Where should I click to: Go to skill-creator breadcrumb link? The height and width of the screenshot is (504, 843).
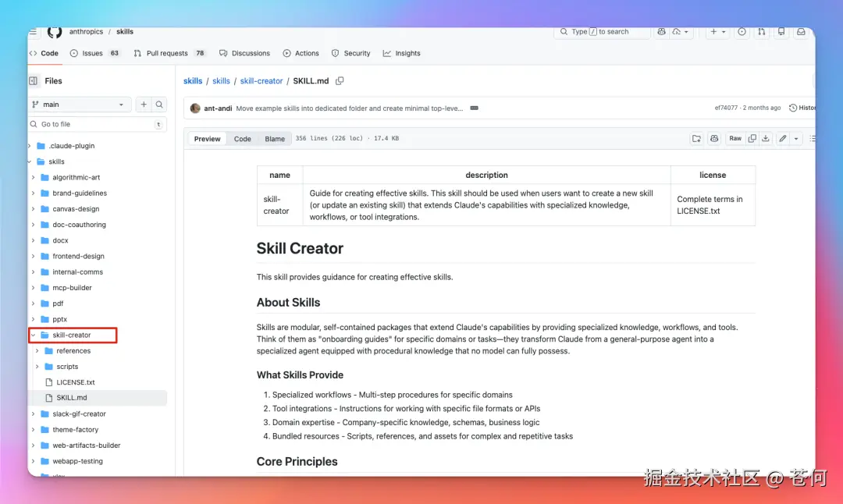[261, 80]
